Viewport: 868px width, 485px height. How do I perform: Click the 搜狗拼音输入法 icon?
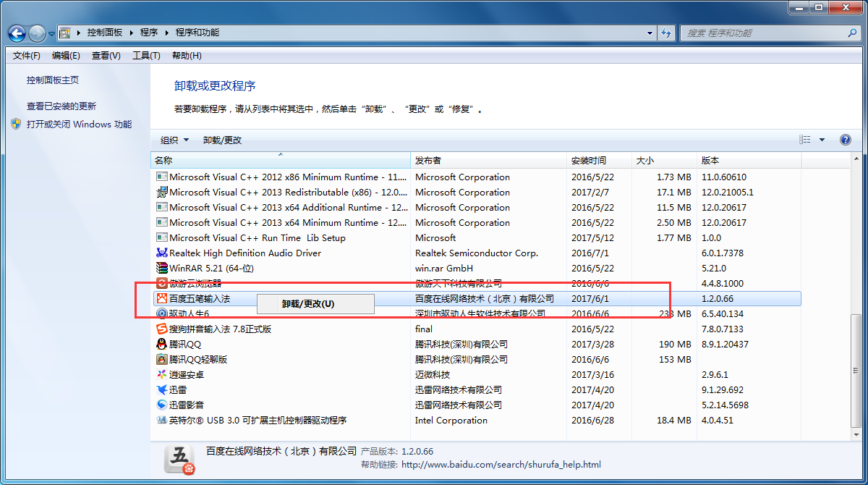[162, 329]
